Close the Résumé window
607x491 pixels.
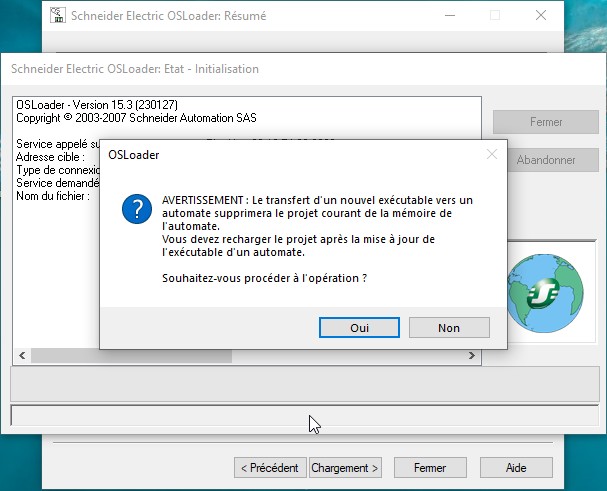541,15
